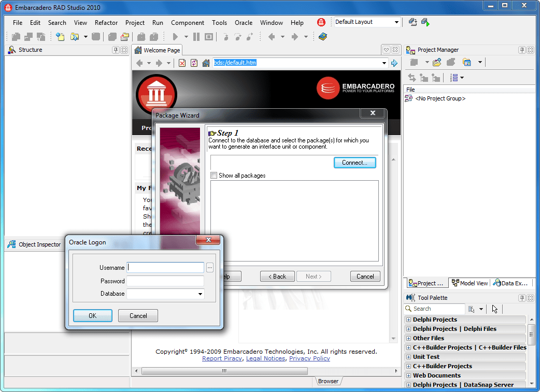
Task: Open the Oracle menu
Action: [244, 23]
